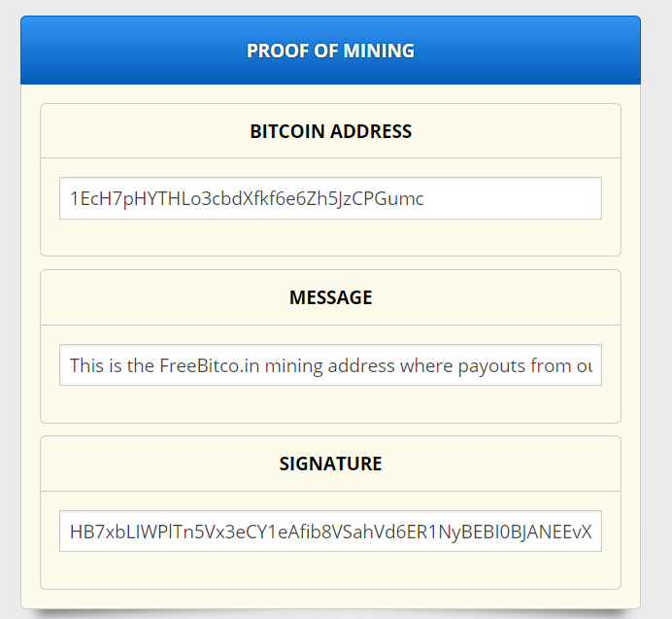Click the word This starting the message
The height and width of the screenshot is (619, 672).
[x=86, y=366]
